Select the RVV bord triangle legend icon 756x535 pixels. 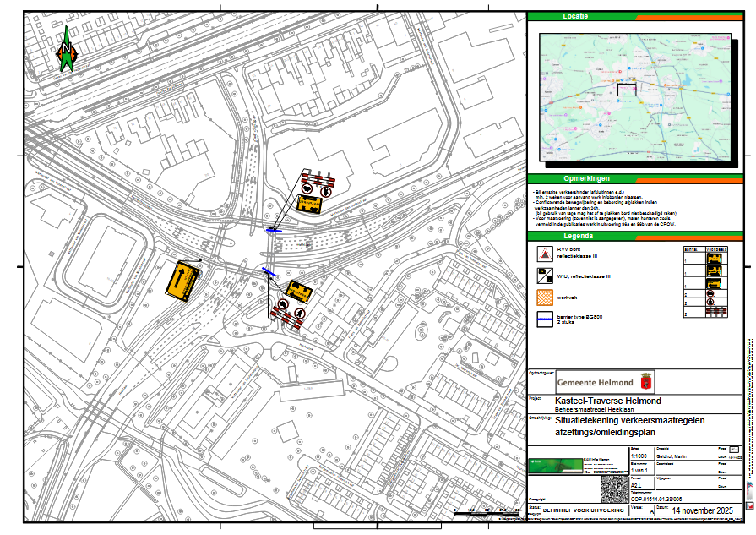tap(547, 254)
